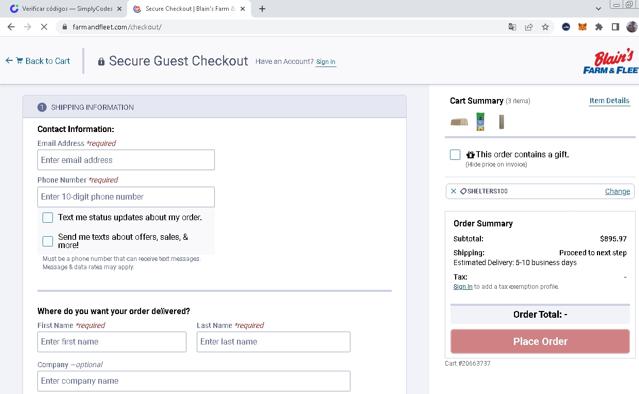Click the Sign In link beside Have an Account
Viewport: 639px width, 394px height.
pos(326,62)
